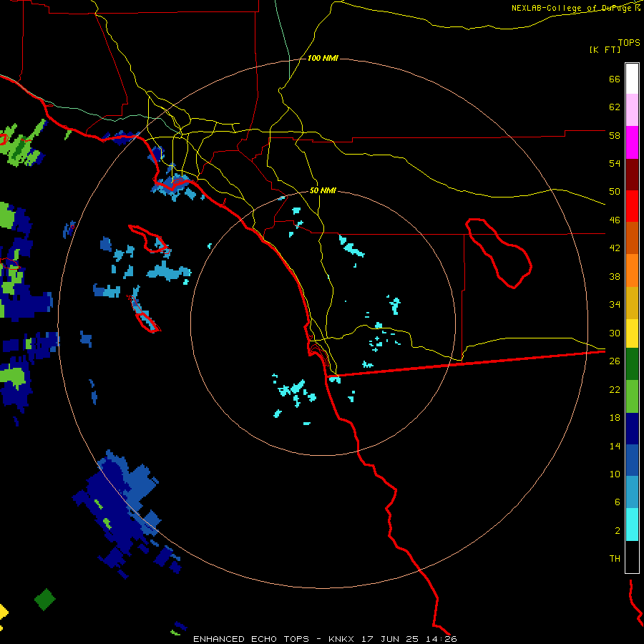Click the legend value '26'
Screen dimensions: 644x644
click(x=615, y=361)
